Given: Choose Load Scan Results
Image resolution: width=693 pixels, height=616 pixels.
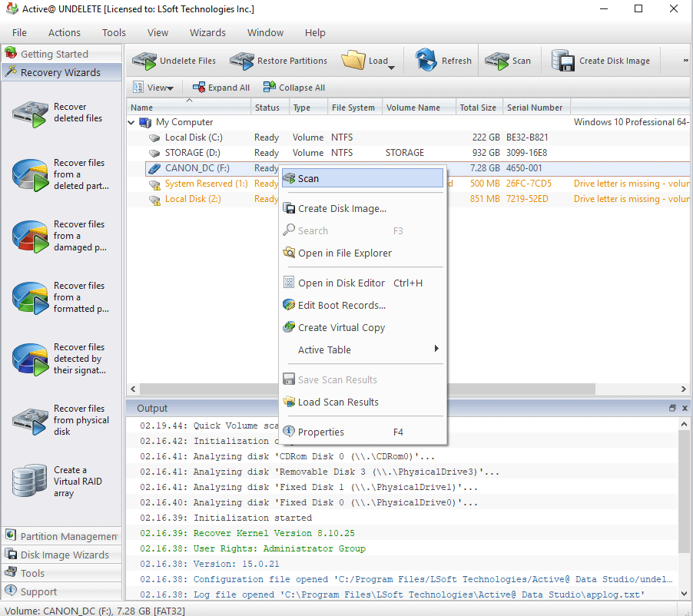Looking at the screenshot, I should coord(363,402).
